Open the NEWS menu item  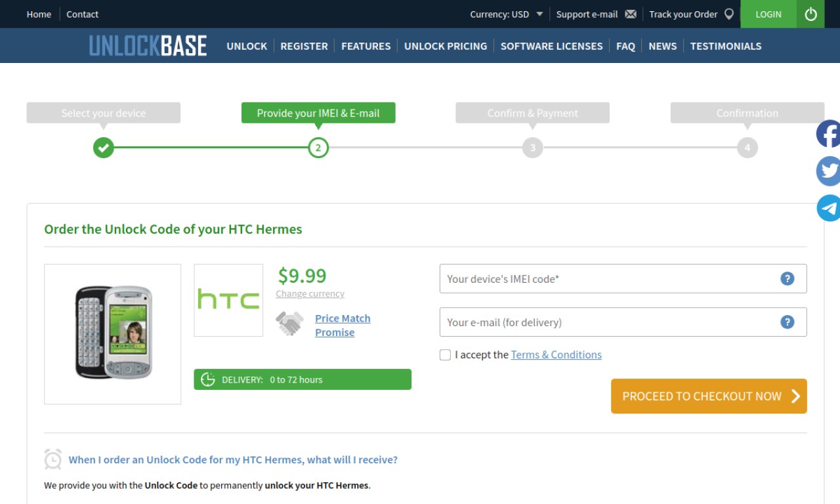(x=662, y=46)
